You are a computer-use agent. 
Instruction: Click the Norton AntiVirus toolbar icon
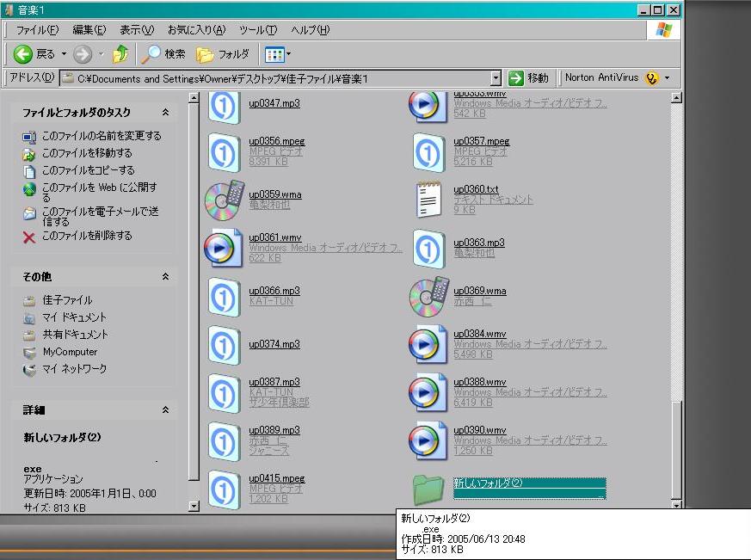point(651,78)
